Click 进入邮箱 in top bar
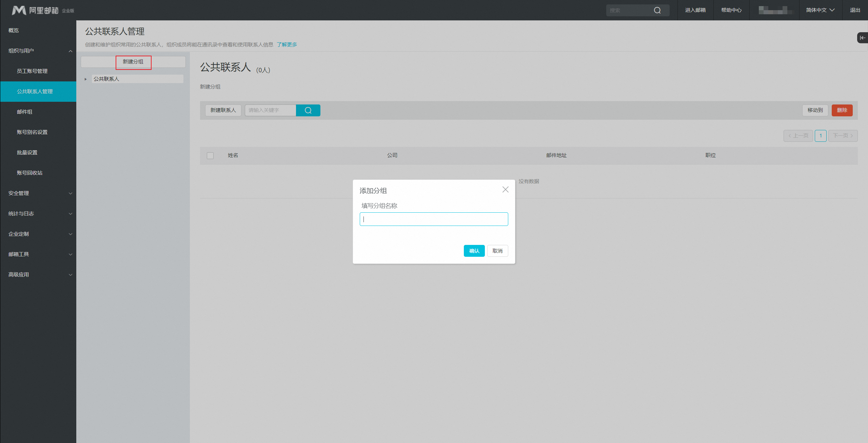Image resolution: width=868 pixels, height=443 pixels. click(x=695, y=10)
